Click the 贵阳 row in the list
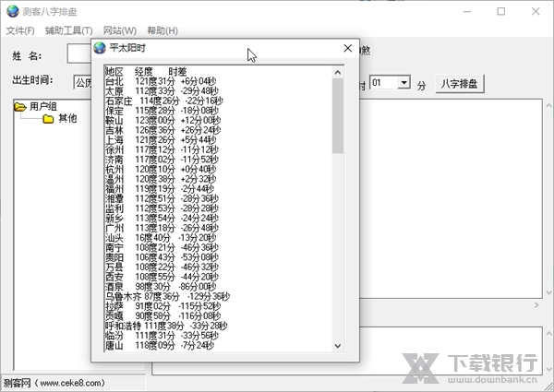Image resolution: width=554 pixels, height=392 pixels. (x=162, y=257)
